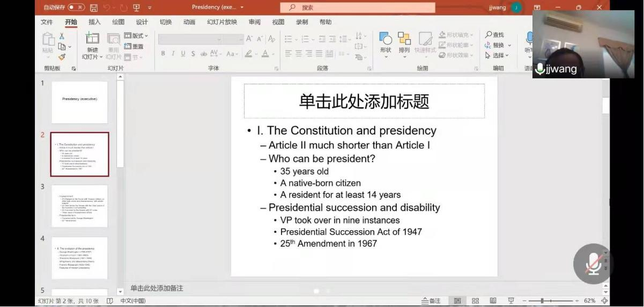This screenshot has width=644, height=307.
Task: Open the Select (选择) dropdown
Action: tap(498, 55)
